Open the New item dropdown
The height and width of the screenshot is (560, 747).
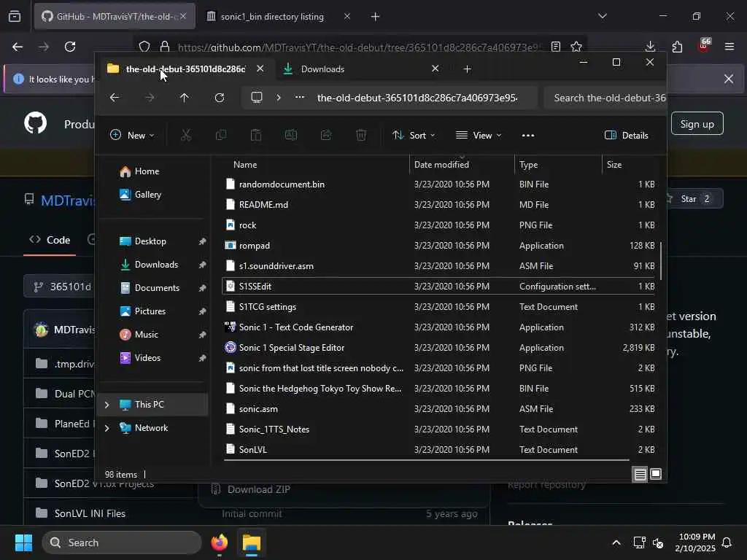tap(132, 135)
